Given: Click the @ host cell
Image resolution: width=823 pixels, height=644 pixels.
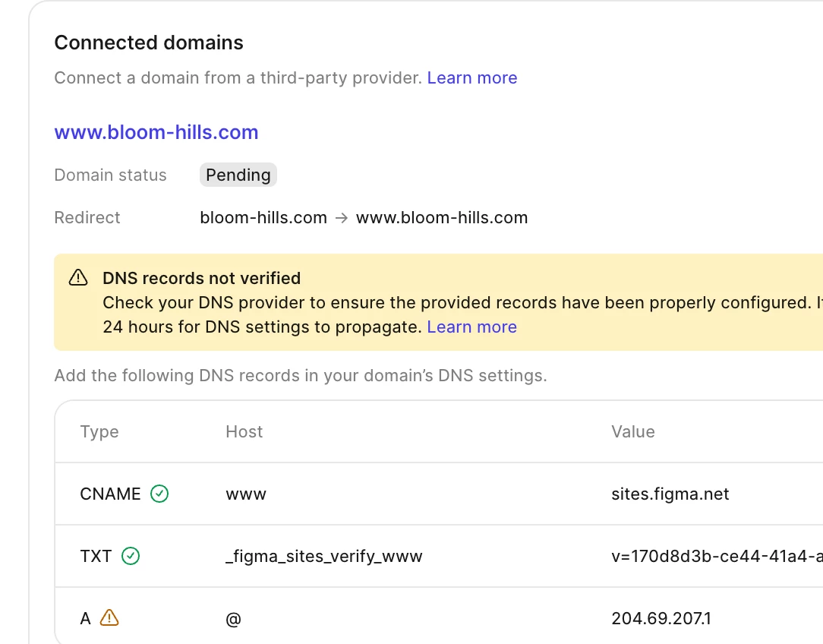Looking at the screenshot, I should pyautogui.click(x=233, y=618).
